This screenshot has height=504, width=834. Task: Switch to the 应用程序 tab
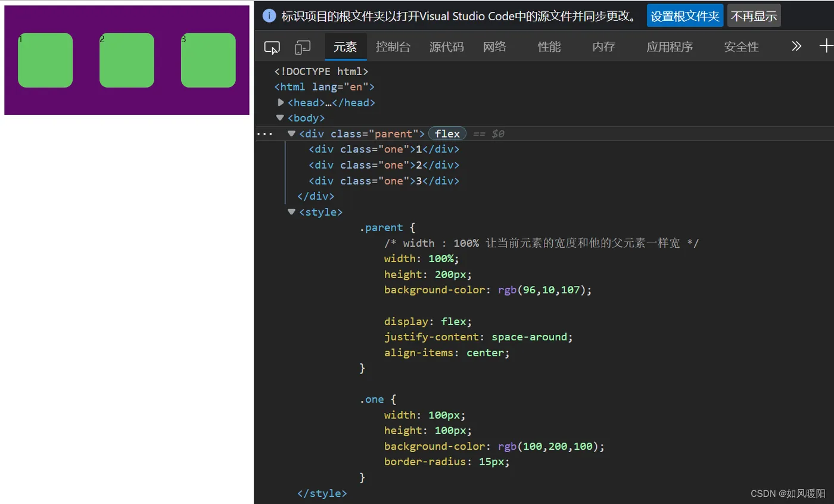click(x=670, y=47)
